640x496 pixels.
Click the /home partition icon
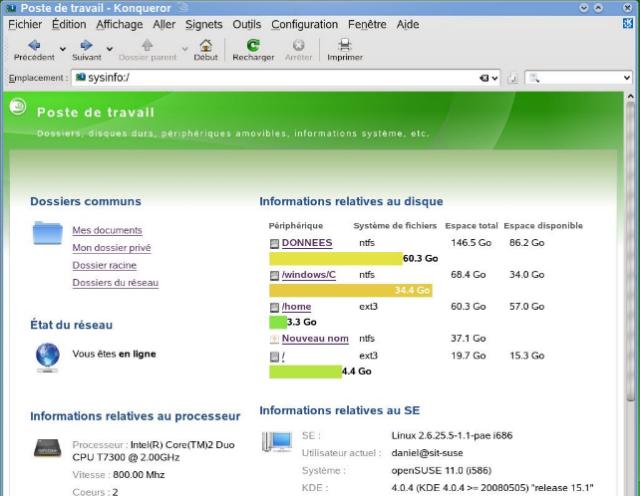[274, 307]
